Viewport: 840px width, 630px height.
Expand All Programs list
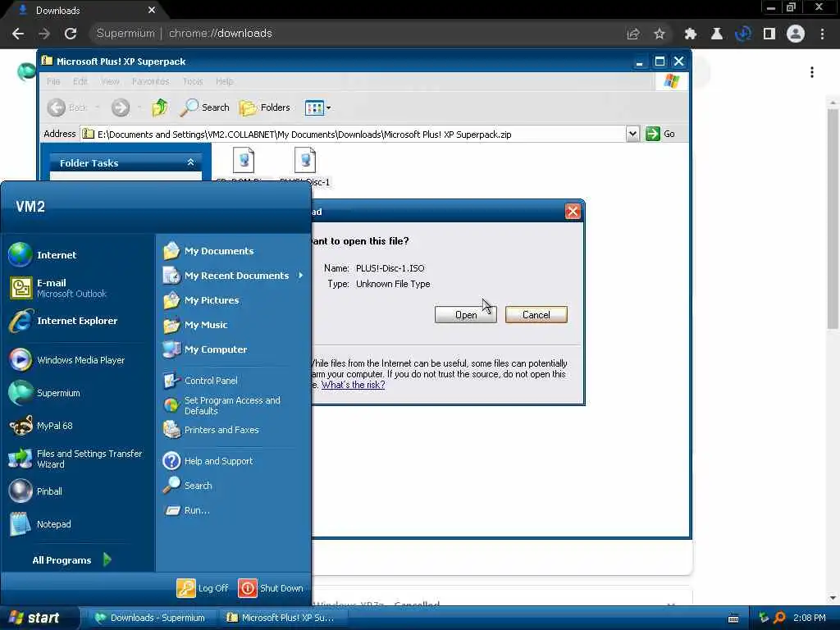pos(72,559)
